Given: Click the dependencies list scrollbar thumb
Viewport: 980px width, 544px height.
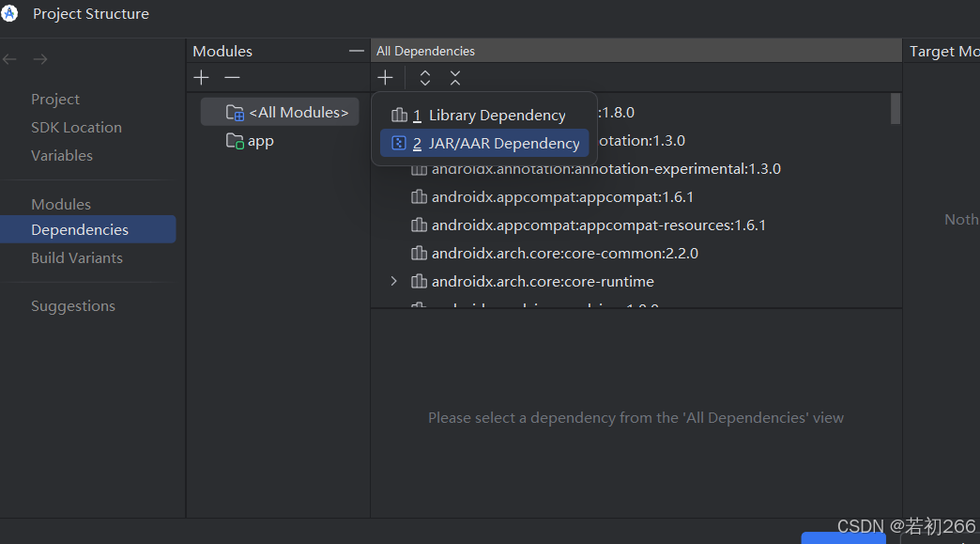Looking at the screenshot, I should point(896,109).
